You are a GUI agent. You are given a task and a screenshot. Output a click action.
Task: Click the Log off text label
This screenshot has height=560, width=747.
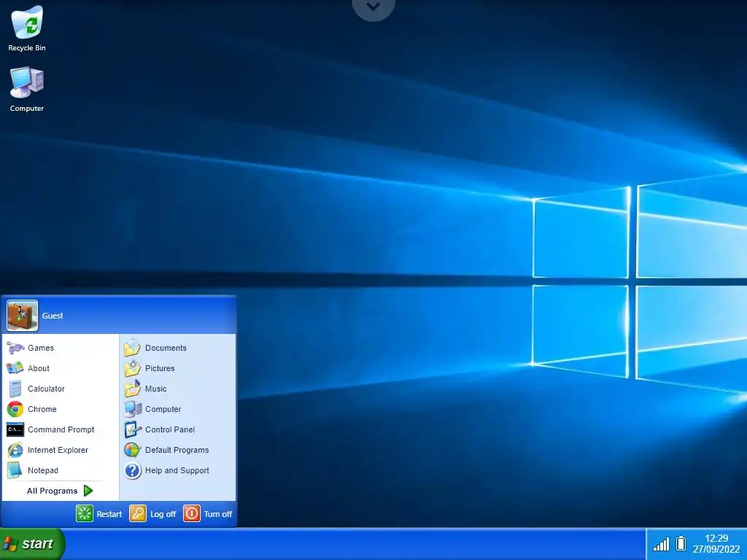(x=163, y=514)
